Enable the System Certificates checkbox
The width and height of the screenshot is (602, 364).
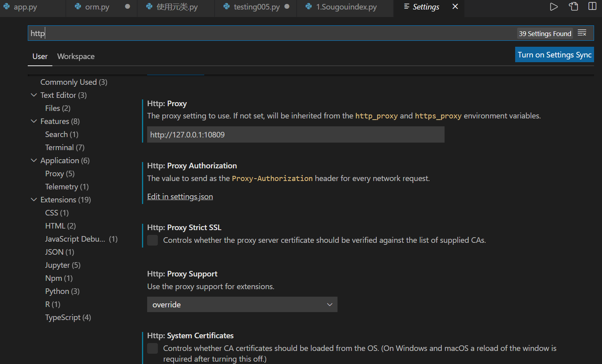pos(153,349)
